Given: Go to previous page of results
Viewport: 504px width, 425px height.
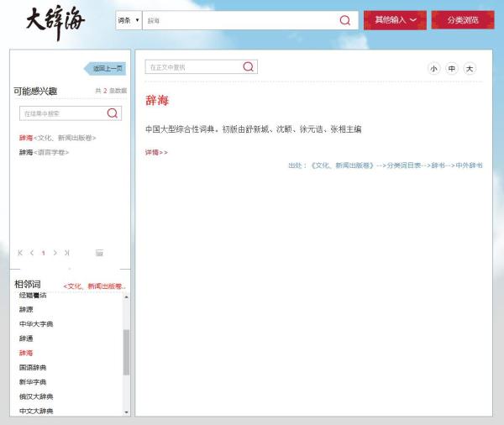Looking at the screenshot, I should tap(32, 253).
